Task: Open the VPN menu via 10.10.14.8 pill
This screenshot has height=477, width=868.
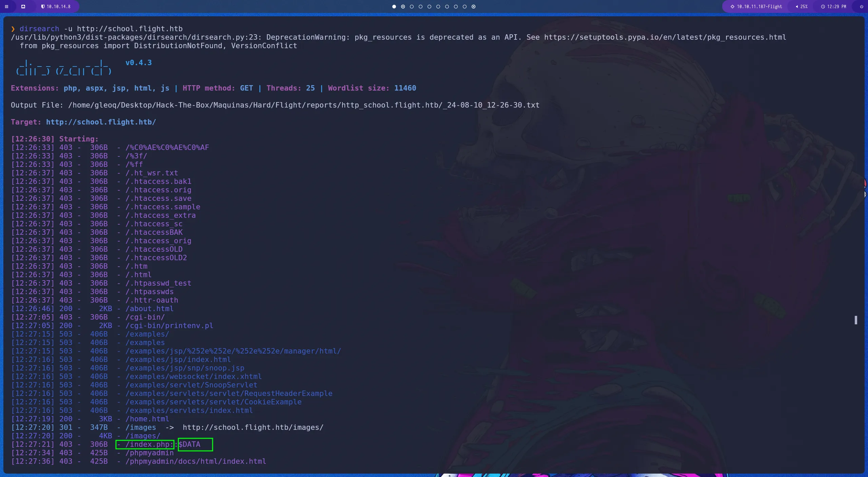Action: (58, 6)
